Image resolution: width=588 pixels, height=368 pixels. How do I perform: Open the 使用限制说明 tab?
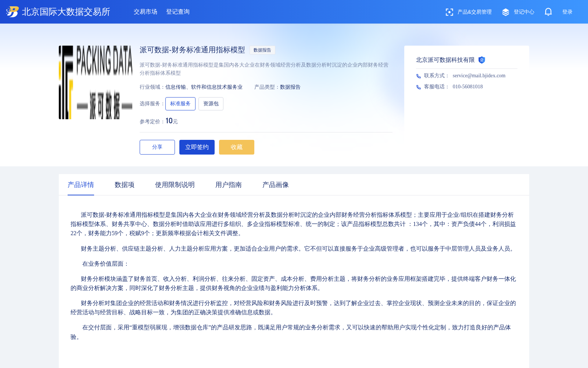pos(175,185)
